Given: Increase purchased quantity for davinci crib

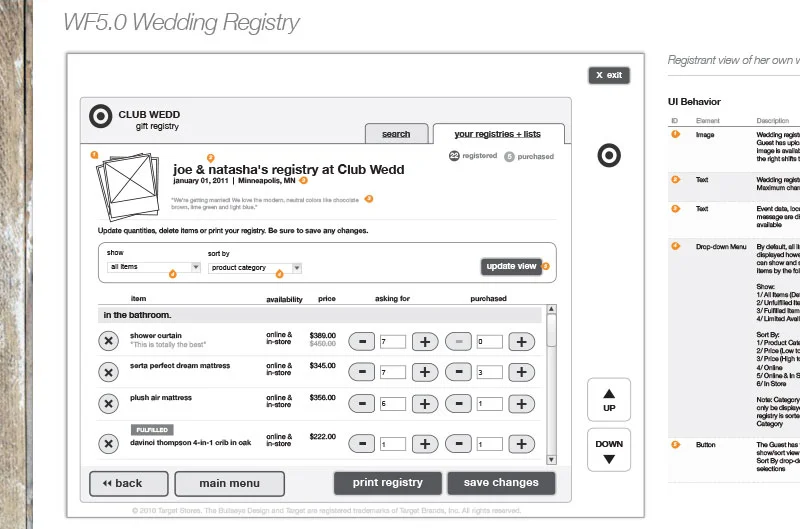Looking at the screenshot, I should 521,444.
